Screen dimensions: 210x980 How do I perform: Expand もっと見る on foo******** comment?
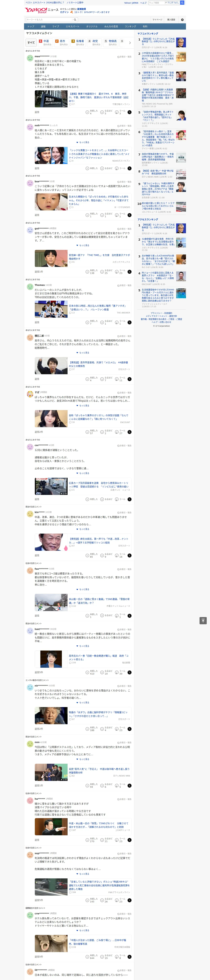pyautogui.click(x=83, y=589)
